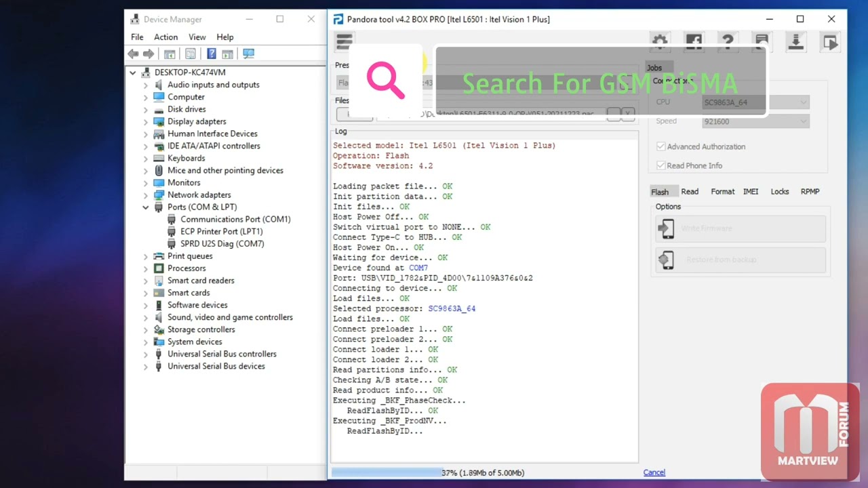Toggle the Advanced Authorization checkbox
Image resolution: width=868 pixels, height=488 pixels.
tap(660, 146)
